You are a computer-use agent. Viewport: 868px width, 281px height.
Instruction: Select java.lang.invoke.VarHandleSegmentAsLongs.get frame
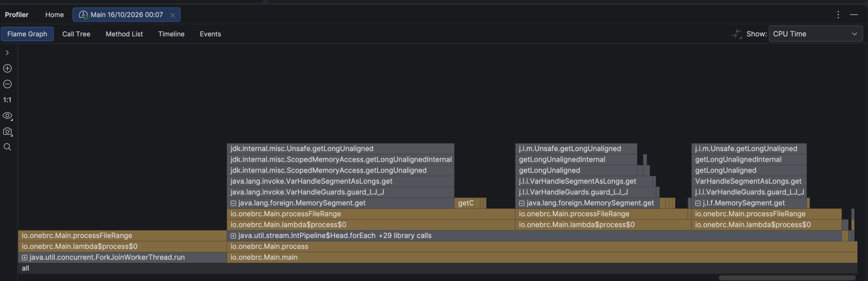tap(340, 181)
